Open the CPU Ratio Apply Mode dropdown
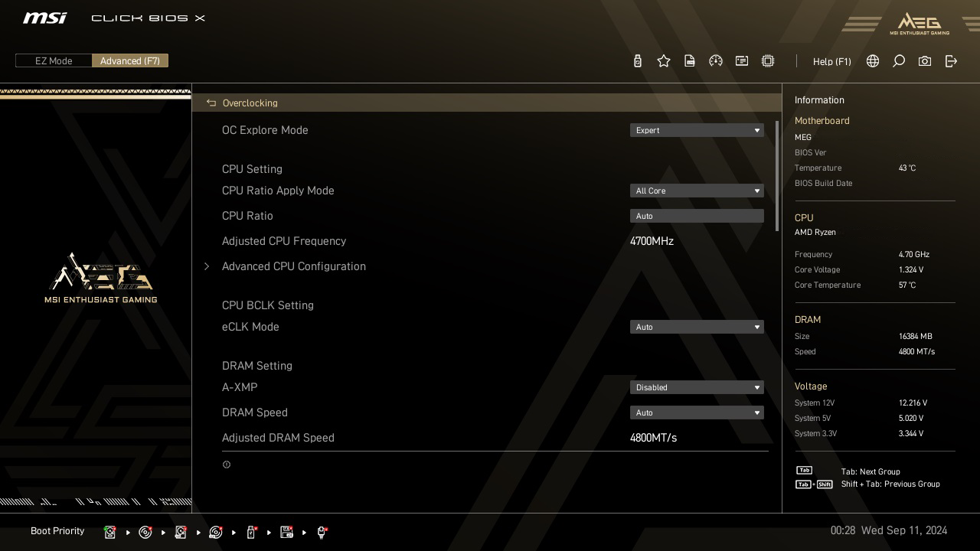The image size is (980, 551). tap(696, 191)
